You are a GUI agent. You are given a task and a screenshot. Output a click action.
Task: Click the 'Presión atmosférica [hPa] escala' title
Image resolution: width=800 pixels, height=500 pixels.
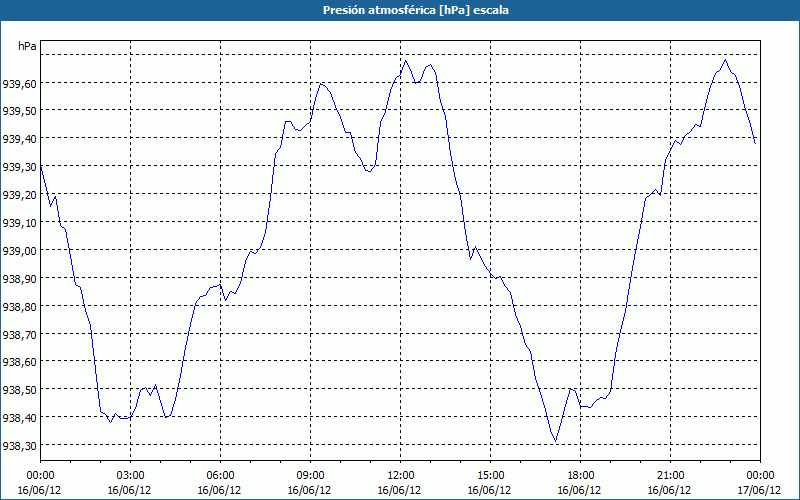[416, 10]
